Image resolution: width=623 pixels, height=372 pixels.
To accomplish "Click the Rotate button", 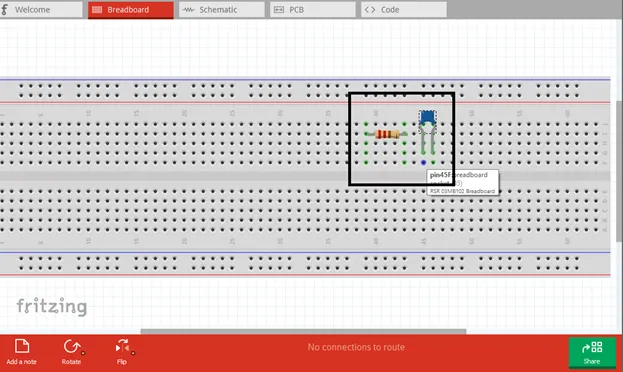I will pos(72,352).
